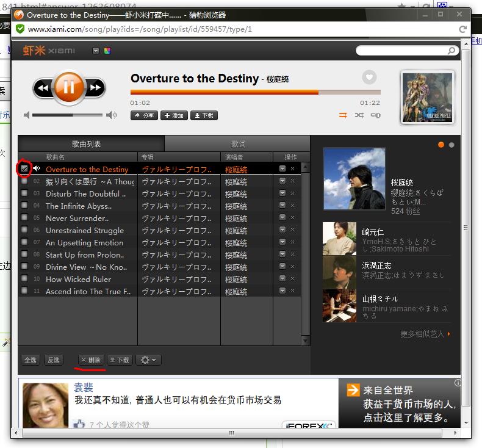Image resolution: width=482 pixels, height=448 pixels.
Task: Open options dropdown for Ascend into The True F..
Action: point(282,291)
